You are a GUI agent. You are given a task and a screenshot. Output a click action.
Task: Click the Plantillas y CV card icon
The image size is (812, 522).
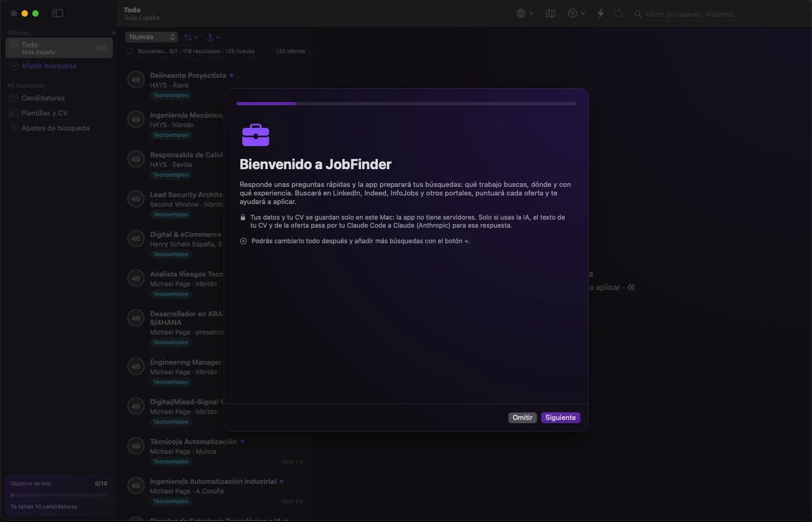[14, 113]
